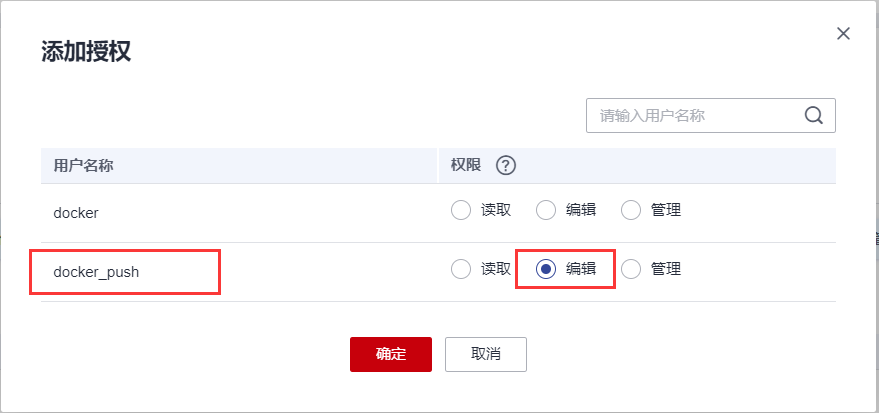Image resolution: width=879 pixels, height=413 pixels.
Task: Click the 取消 cancel button
Action: tap(486, 354)
